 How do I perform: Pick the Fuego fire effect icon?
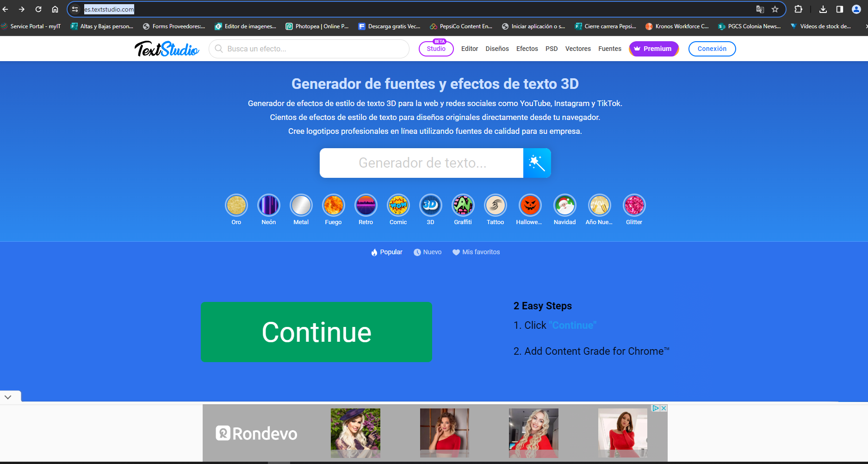pos(333,205)
